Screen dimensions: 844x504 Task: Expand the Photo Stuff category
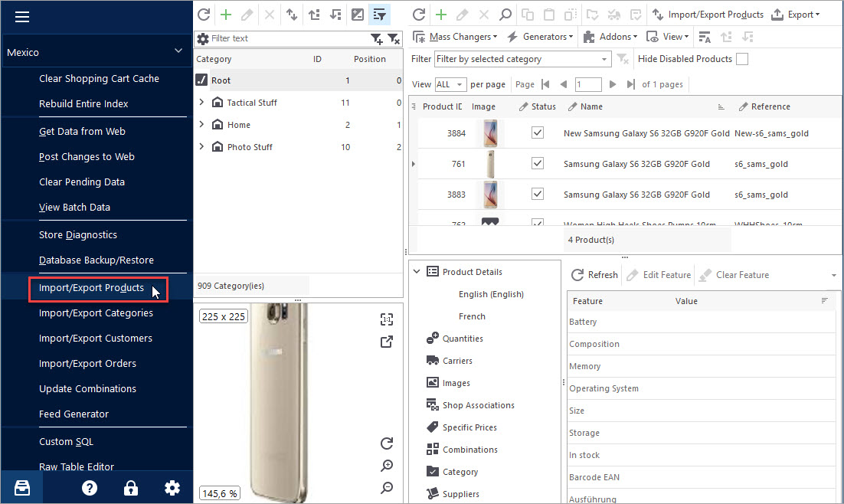tap(201, 146)
